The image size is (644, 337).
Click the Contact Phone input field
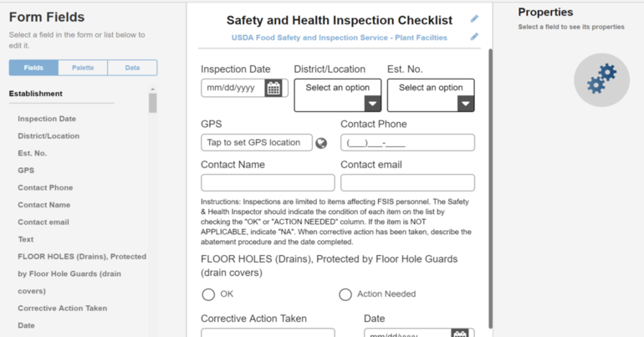[x=407, y=142]
